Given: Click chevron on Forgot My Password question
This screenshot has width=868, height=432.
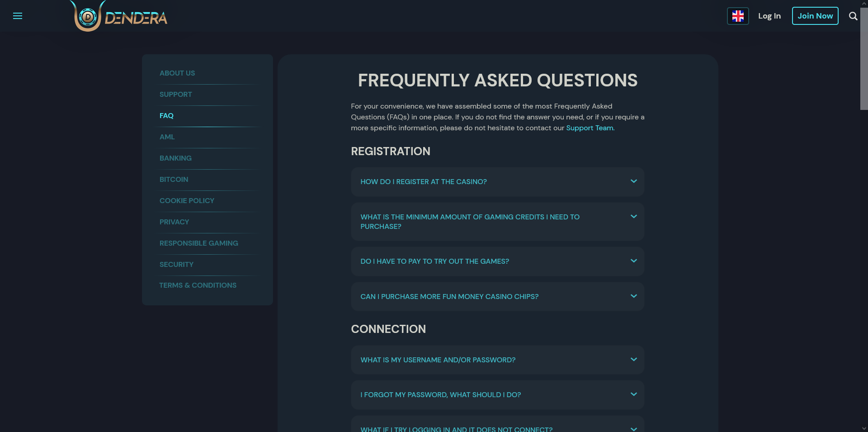Looking at the screenshot, I should [633, 394].
